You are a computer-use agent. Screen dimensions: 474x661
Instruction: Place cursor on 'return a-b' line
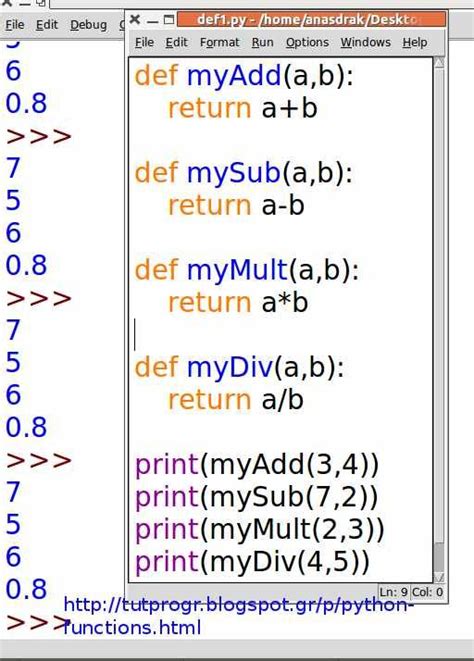click(x=236, y=205)
